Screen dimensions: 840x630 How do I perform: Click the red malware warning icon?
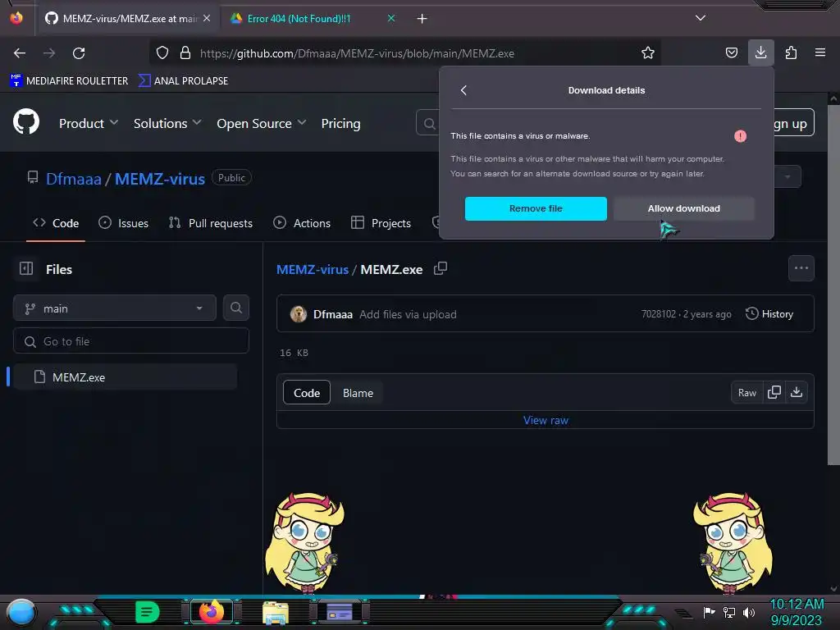coord(741,136)
